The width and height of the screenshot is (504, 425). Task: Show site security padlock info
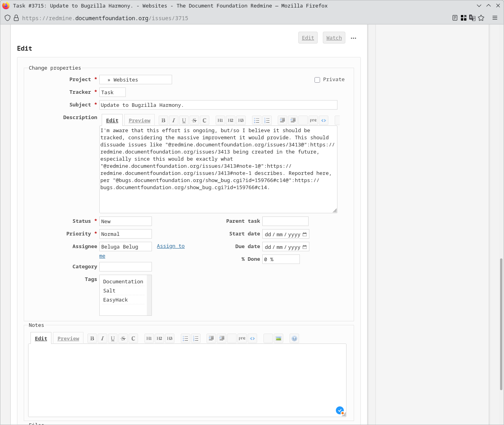16,18
